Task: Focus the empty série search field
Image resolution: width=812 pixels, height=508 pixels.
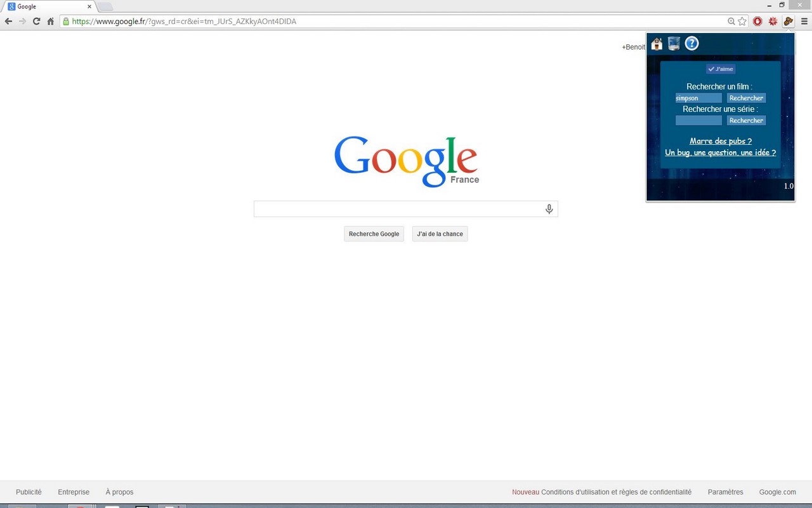Action: (x=698, y=120)
